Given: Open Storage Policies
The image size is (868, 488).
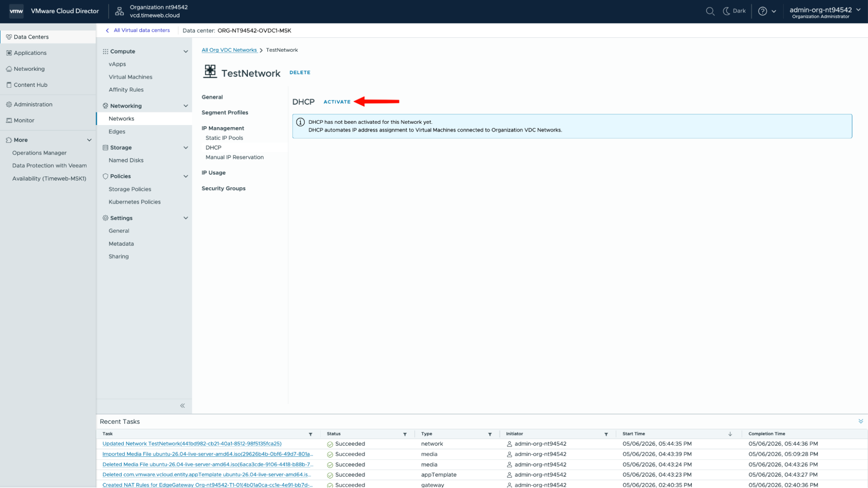Looking at the screenshot, I should [x=130, y=190].
